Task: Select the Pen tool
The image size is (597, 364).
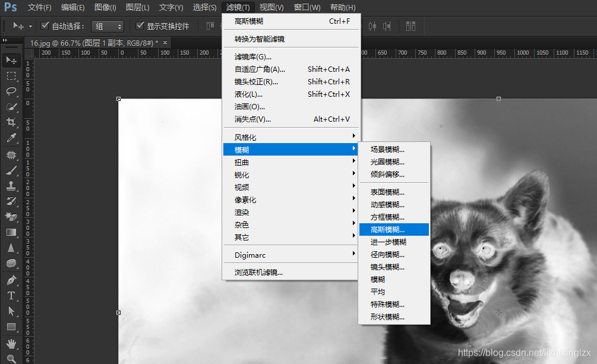Action: tap(11, 281)
